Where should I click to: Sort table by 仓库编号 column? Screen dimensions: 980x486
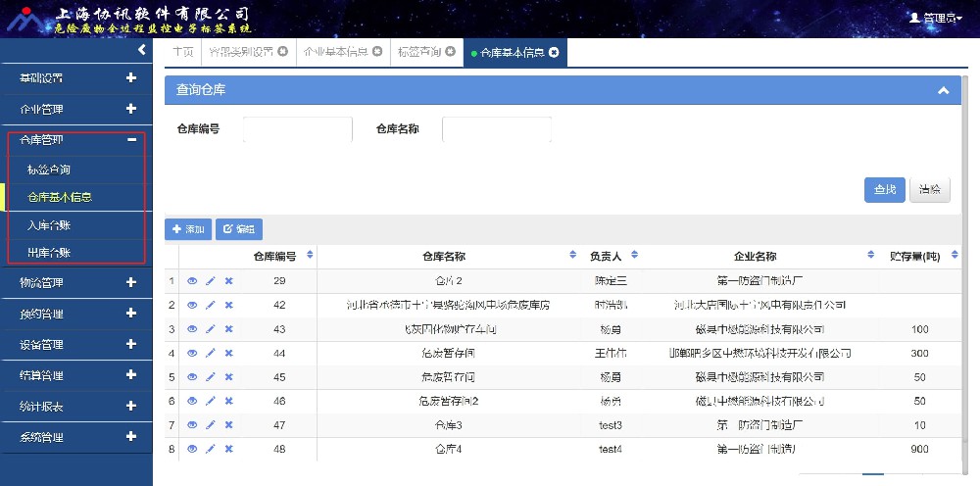tap(310, 255)
